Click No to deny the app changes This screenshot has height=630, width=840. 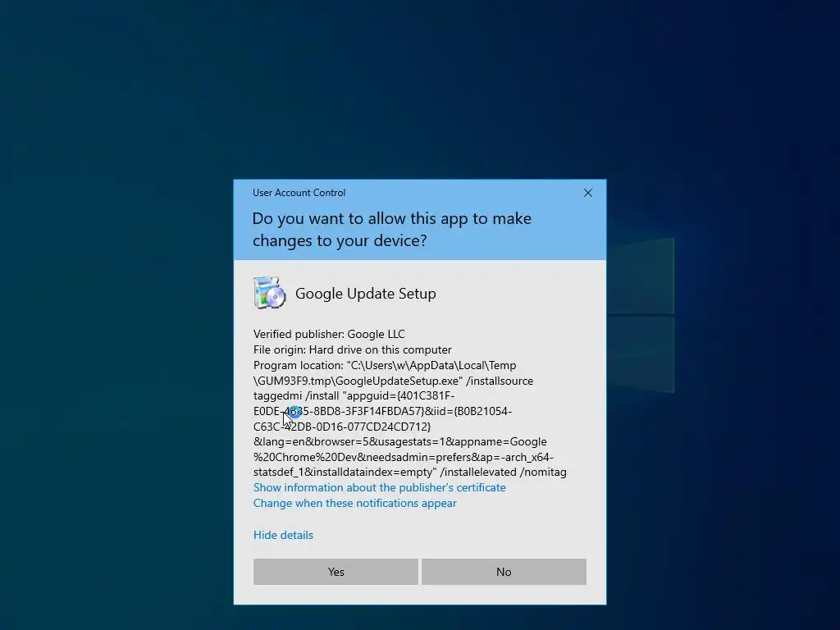pyautogui.click(x=504, y=572)
